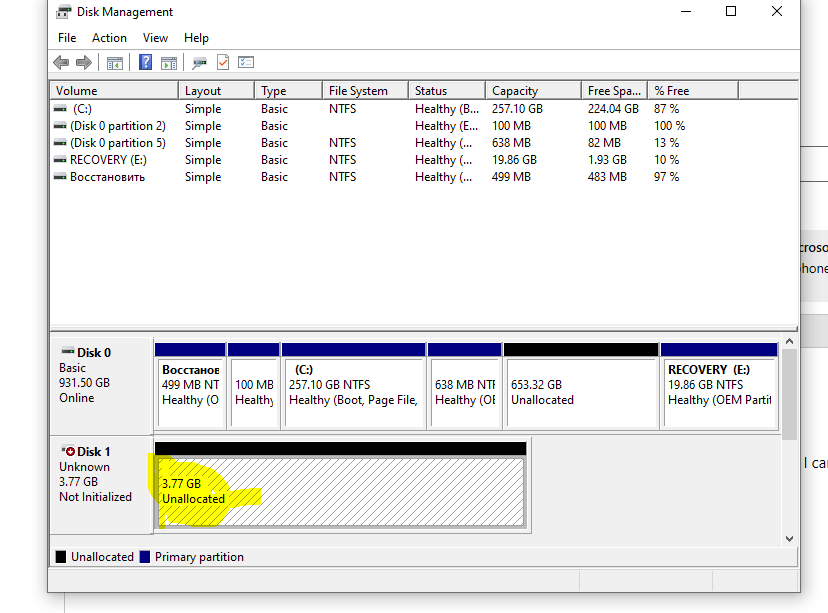Close the Disk Management window
This screenshot has width=828, height=613.
[777, 12]
